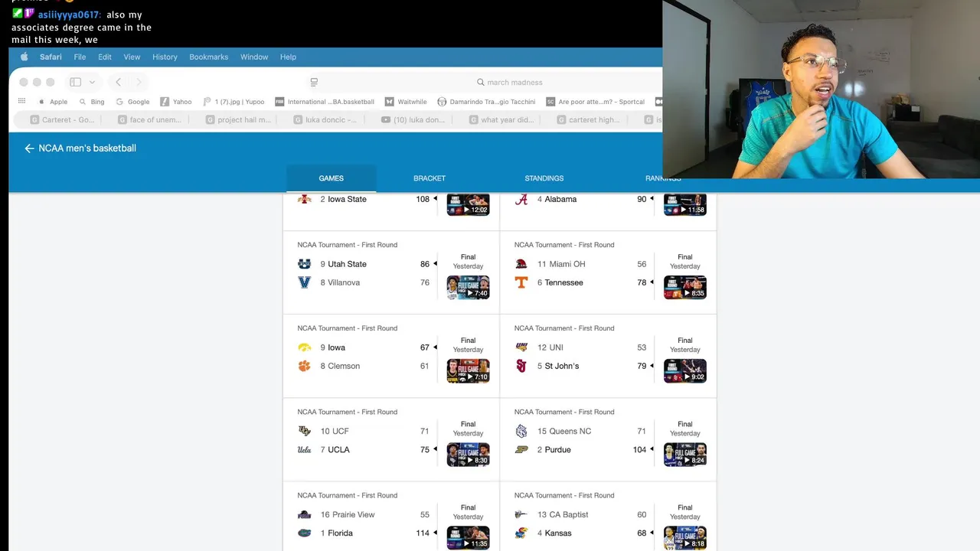Viewport: 980px width, 551px height.
Task: Click the St John's team logo
Action: click(521, 366)
